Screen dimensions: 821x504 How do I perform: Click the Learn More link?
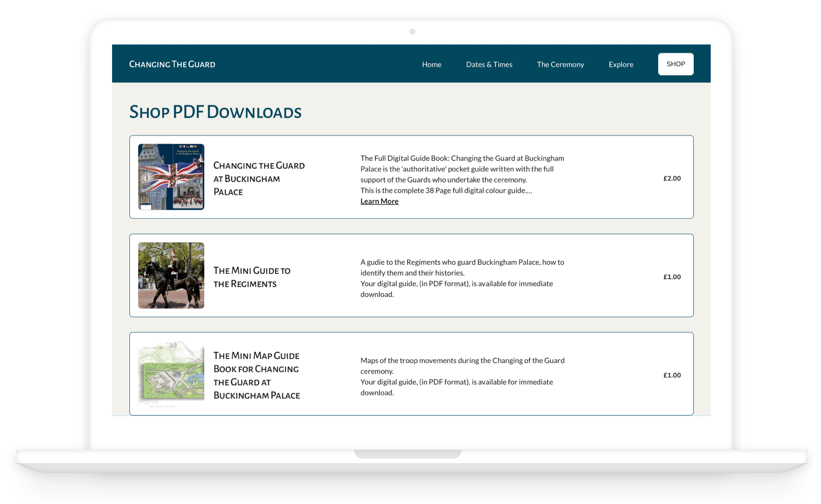coord(379,201)
